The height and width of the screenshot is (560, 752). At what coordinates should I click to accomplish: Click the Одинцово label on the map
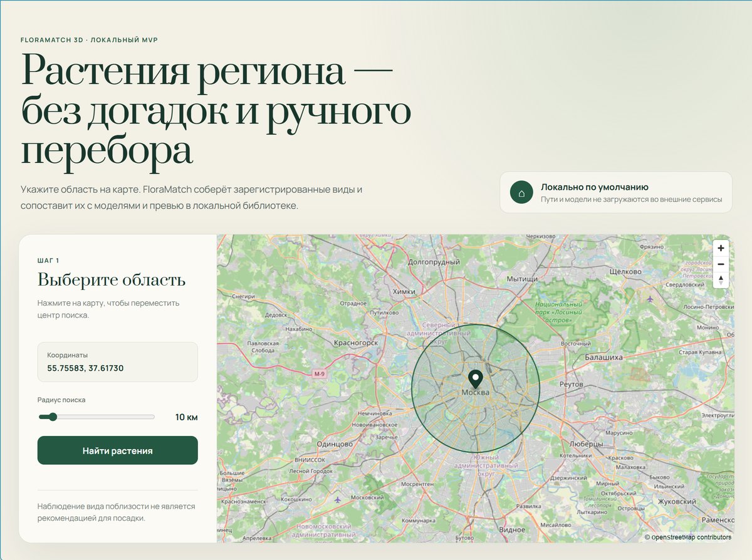(x=336, y=443)
